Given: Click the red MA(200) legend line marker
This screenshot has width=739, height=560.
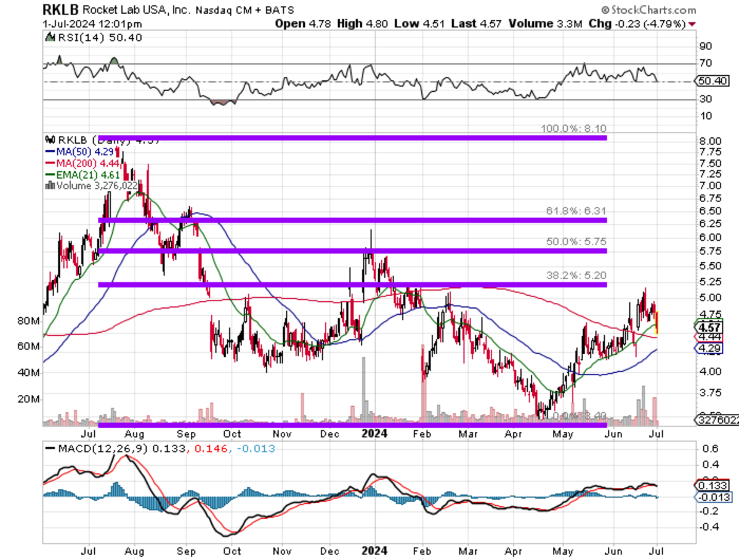Looking at the screenshot, I should coord(49,163).
